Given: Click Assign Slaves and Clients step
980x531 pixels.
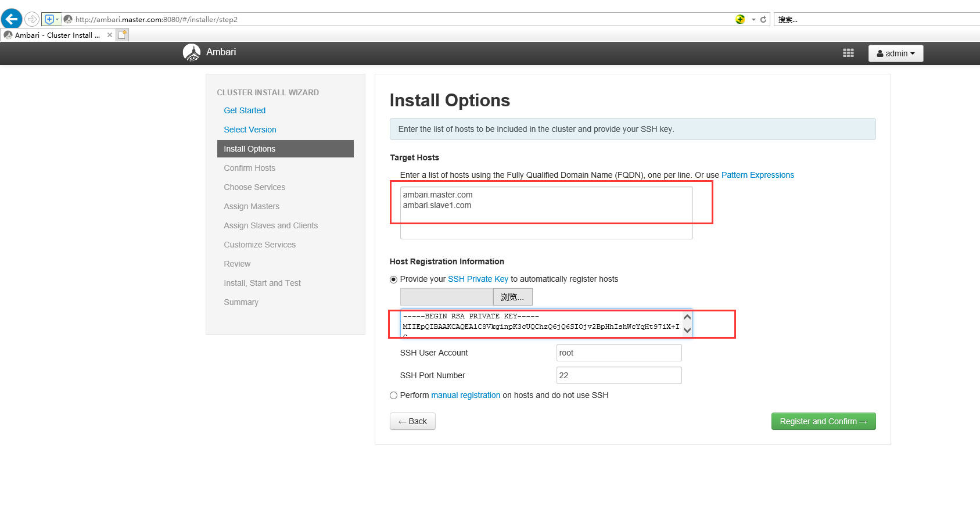Looking at the screenshot, I should pyautogui.click(x=271, y=225).
